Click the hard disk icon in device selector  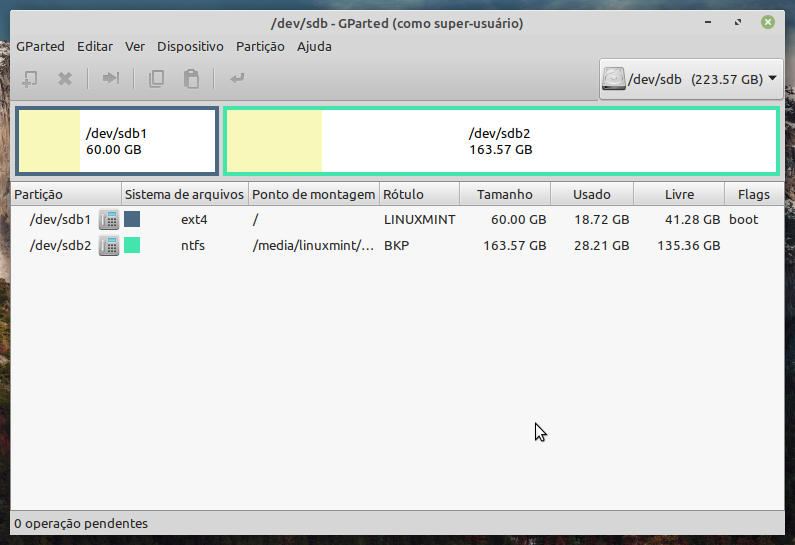click(x=613, y=79)
